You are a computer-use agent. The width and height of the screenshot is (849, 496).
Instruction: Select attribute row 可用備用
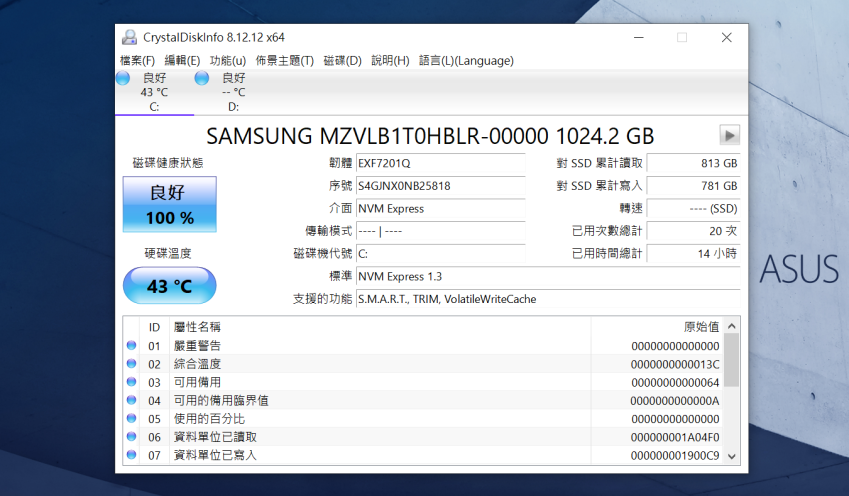point(423,382)
